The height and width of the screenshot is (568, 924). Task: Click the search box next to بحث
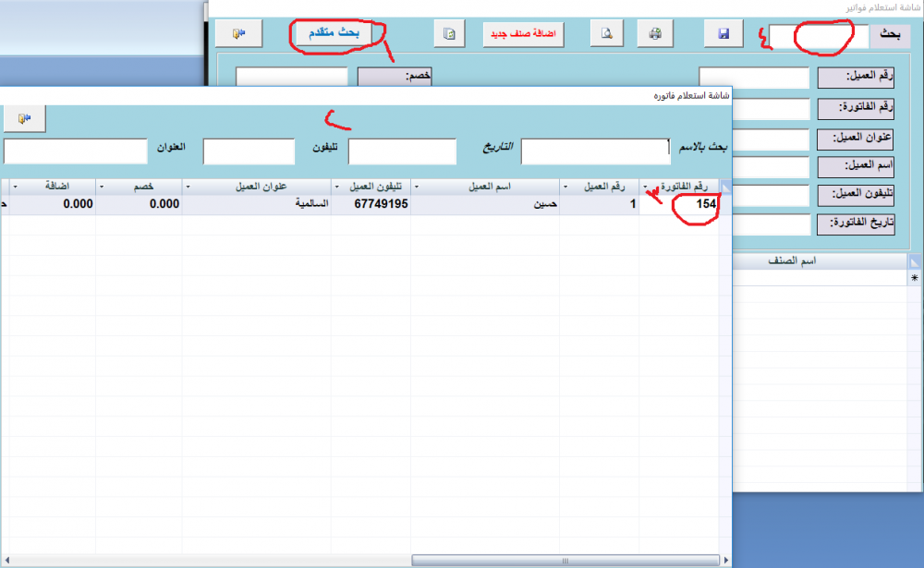819,36
